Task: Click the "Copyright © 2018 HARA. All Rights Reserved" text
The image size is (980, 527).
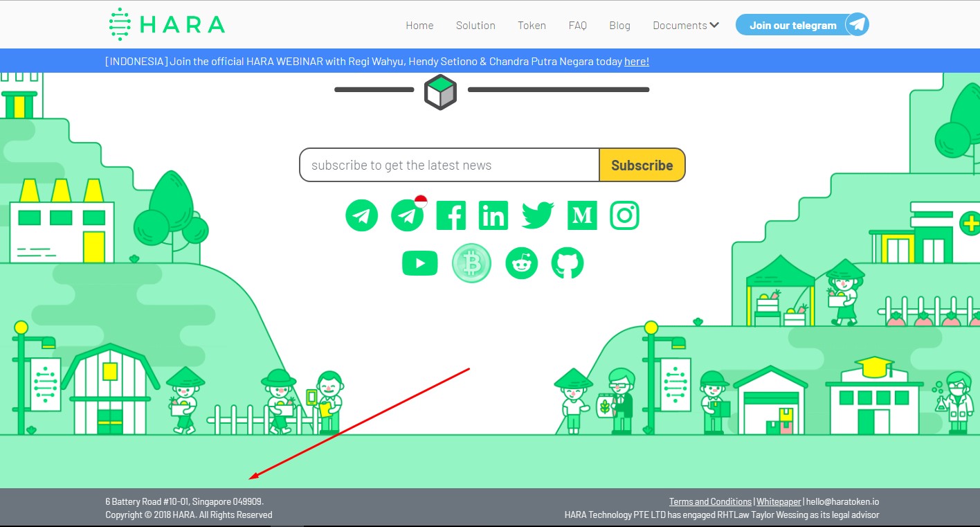Action: tap(189, 515)
